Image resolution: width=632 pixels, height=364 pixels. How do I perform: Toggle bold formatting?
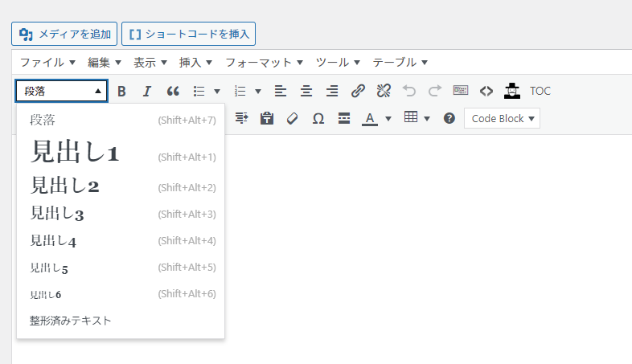click(121, 91)
